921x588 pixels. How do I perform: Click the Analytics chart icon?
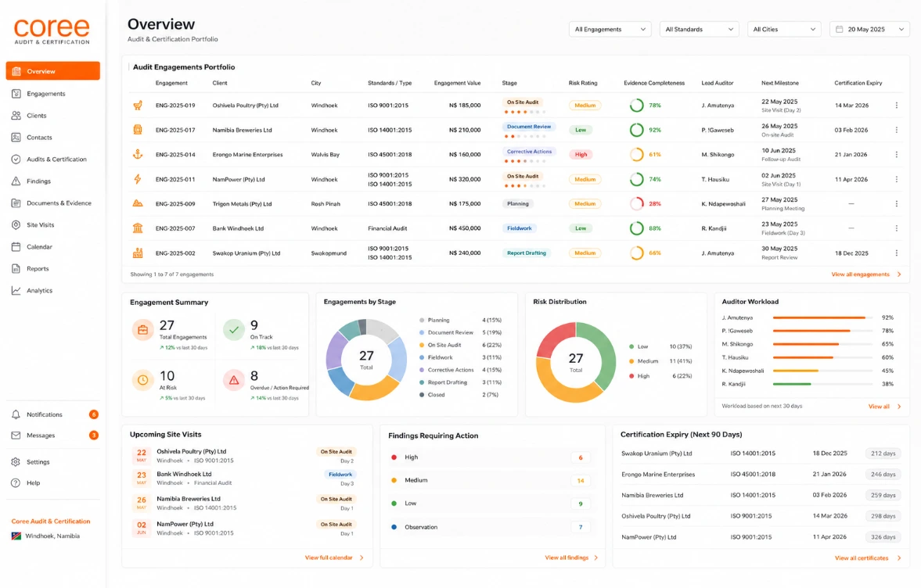16,290
